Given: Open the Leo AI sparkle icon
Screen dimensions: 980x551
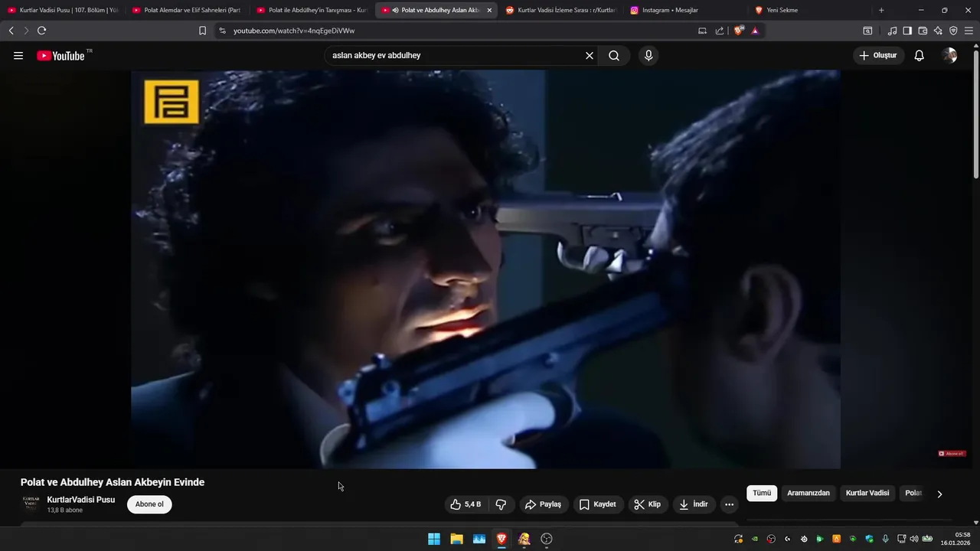Looking at the screenshot, I should [x=938, y=31].
